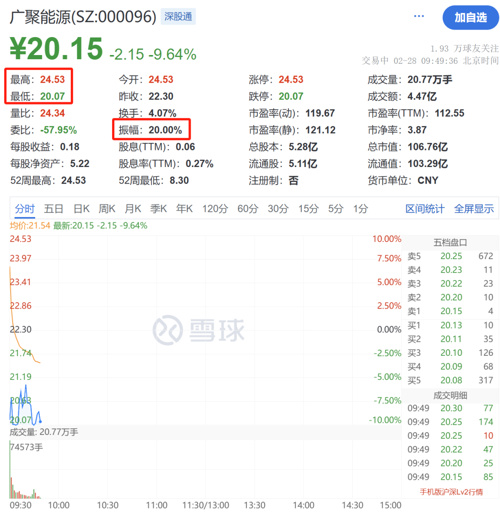Viewport: 500px width, 514px height.
Task: Switch to the 120分 chart tab
Action: click(215, 209)
